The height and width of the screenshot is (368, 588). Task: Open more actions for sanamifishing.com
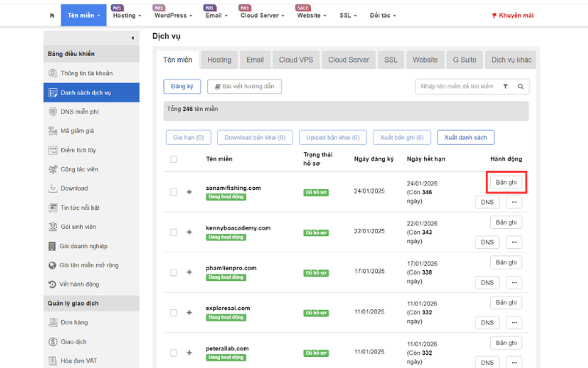tap(514, 202)
